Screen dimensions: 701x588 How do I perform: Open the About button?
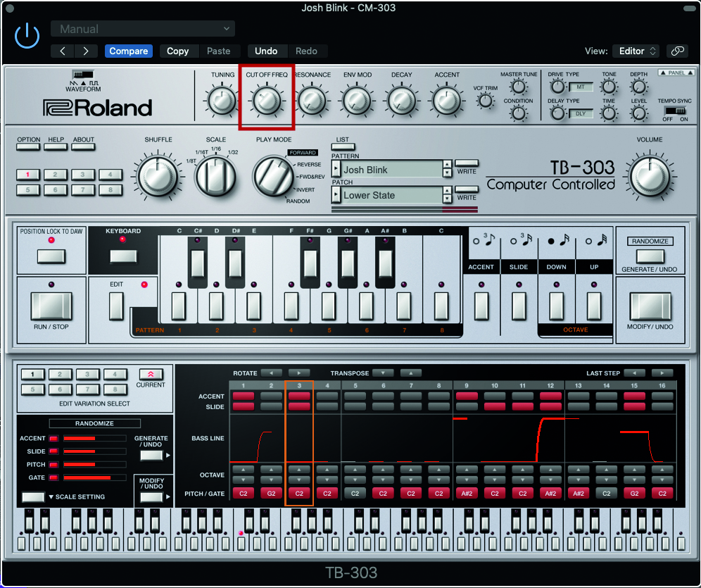pos(83,146)
